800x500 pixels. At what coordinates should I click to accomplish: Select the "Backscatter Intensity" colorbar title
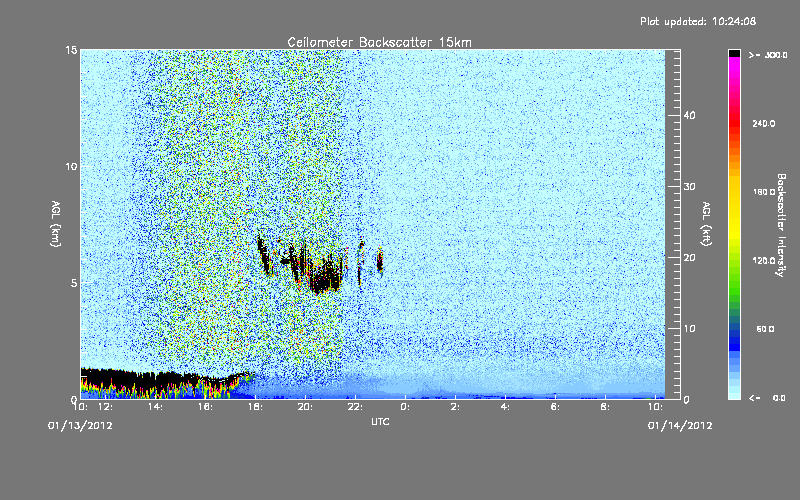[x=781, y=225]
